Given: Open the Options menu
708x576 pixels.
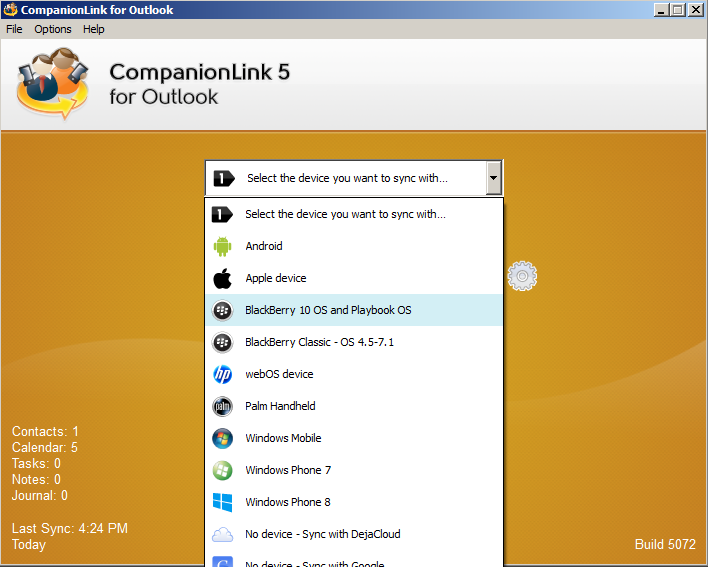Looking at the screenshot, I should pos(53,29).
